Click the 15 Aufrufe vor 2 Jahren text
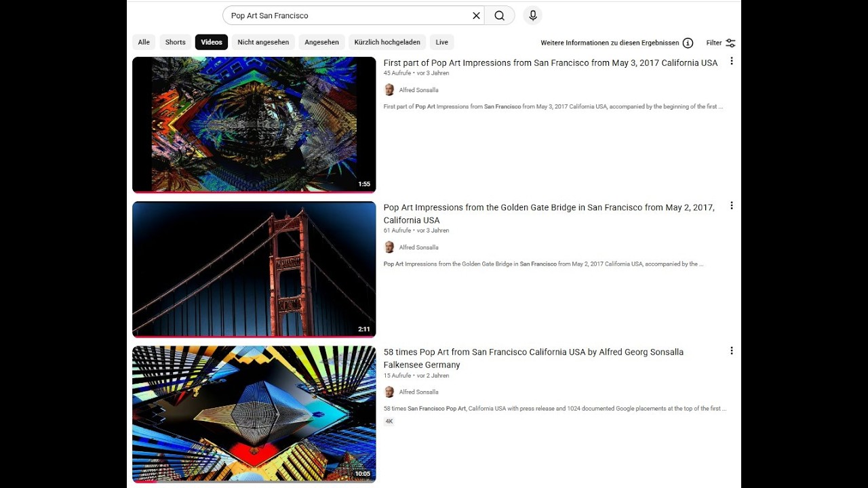The width and height of the screenshot is (868, 488). click(x=416, y=375)
